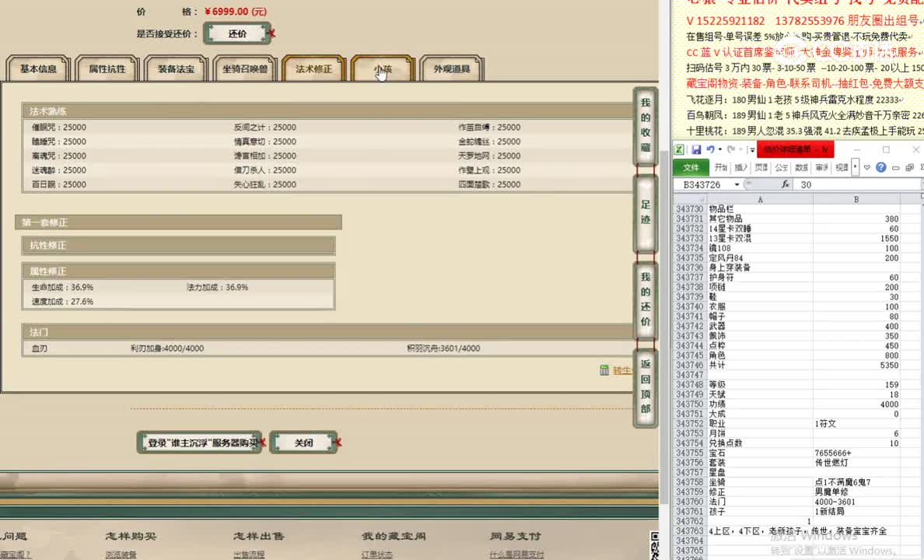The height and width of the screenshot is (560, 924).
Task: Click the Save icon on Excel's Quick Access Toolbar
Action: (697, 149)
